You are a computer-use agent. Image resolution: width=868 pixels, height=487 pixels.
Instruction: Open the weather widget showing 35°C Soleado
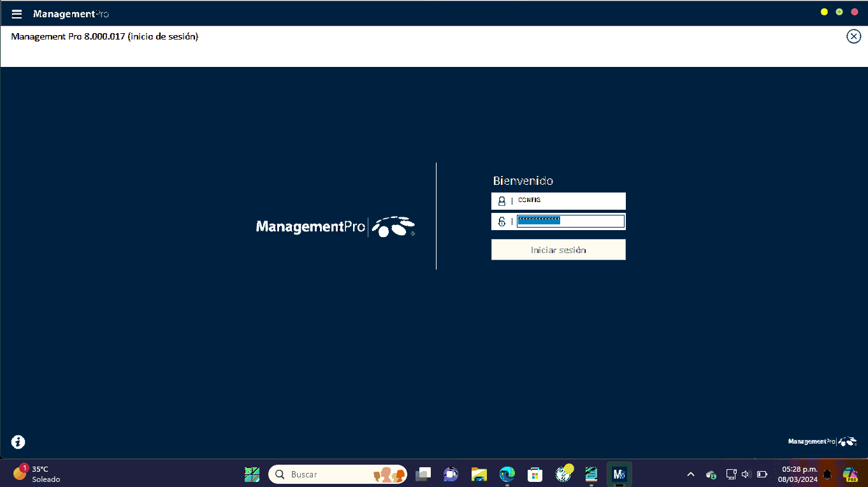pyautogui.click(x=37, y=474)
